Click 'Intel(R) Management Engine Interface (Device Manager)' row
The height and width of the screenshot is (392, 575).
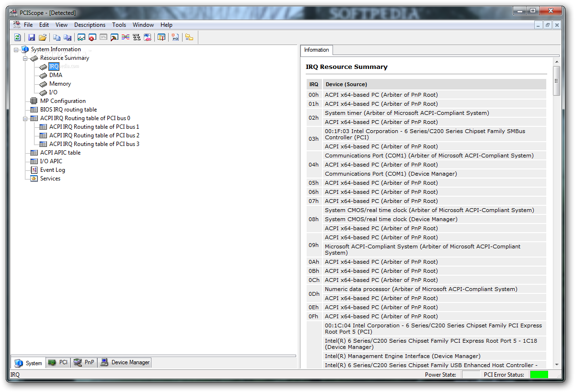pyautogui.click(x=434, y=356)
